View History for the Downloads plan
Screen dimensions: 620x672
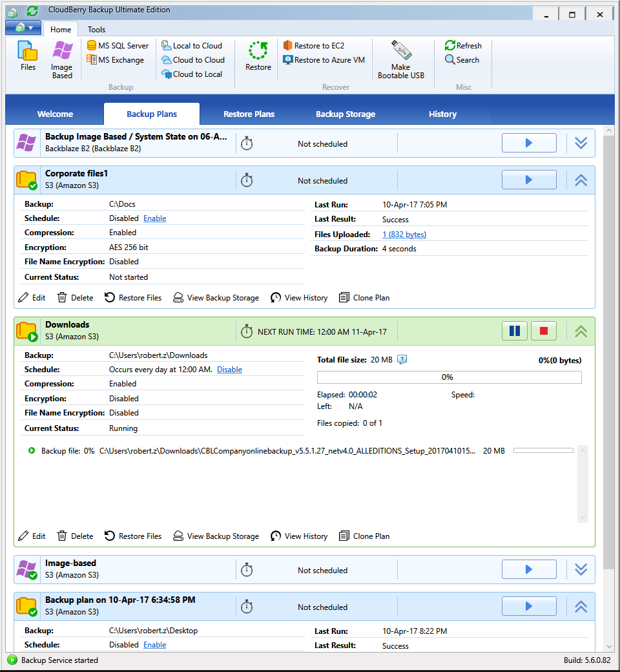299,536
